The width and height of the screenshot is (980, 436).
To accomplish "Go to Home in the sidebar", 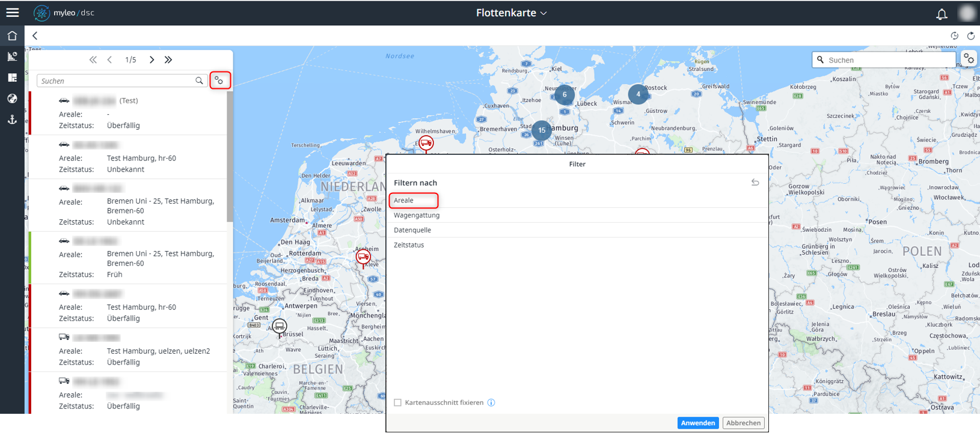I will click(x=12, y=35).
